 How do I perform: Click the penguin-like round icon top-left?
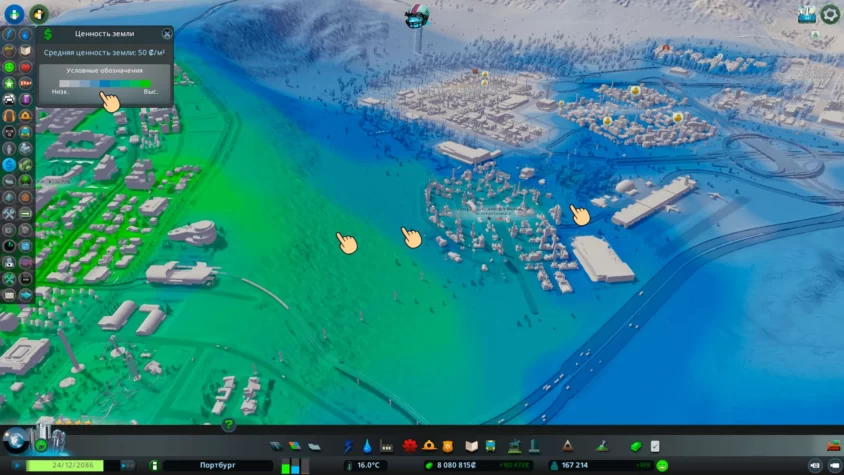pyautogui.click(x=39, y=14)
